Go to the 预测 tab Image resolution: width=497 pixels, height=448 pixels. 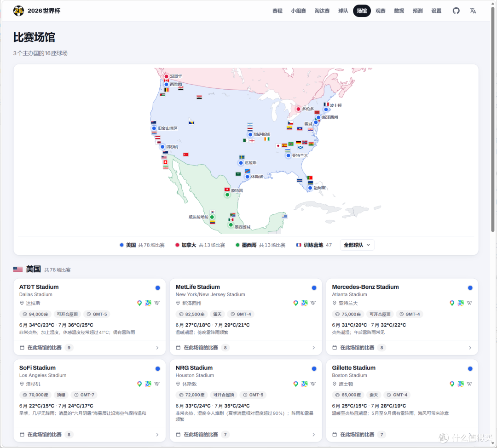(418, 11)
